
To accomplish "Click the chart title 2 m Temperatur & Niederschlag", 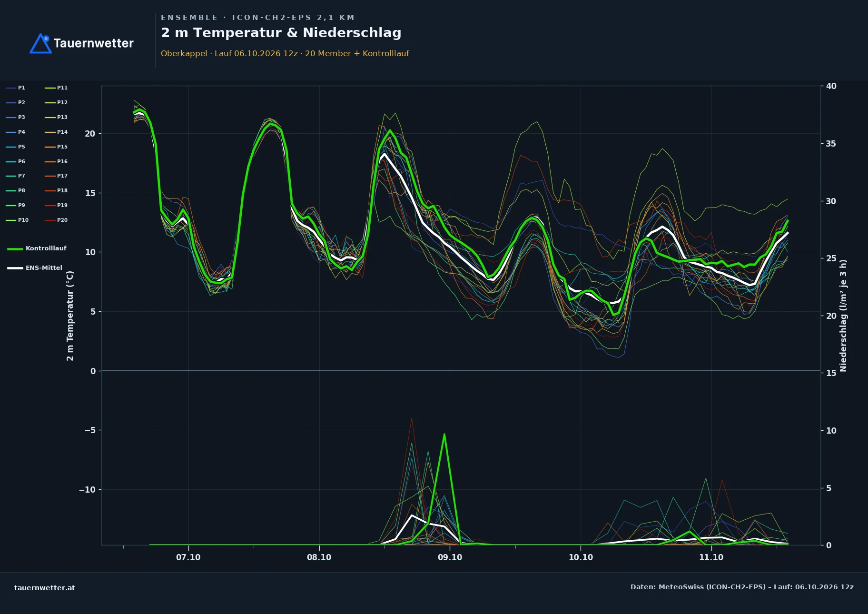I will pyautogui.click(x=281, y=33).
